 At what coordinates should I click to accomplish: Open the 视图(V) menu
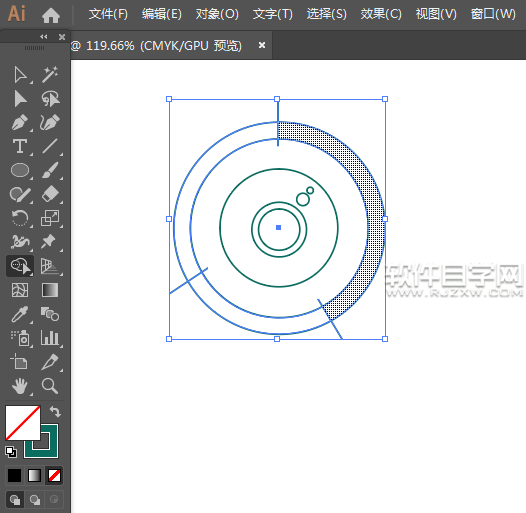point(436,14)
